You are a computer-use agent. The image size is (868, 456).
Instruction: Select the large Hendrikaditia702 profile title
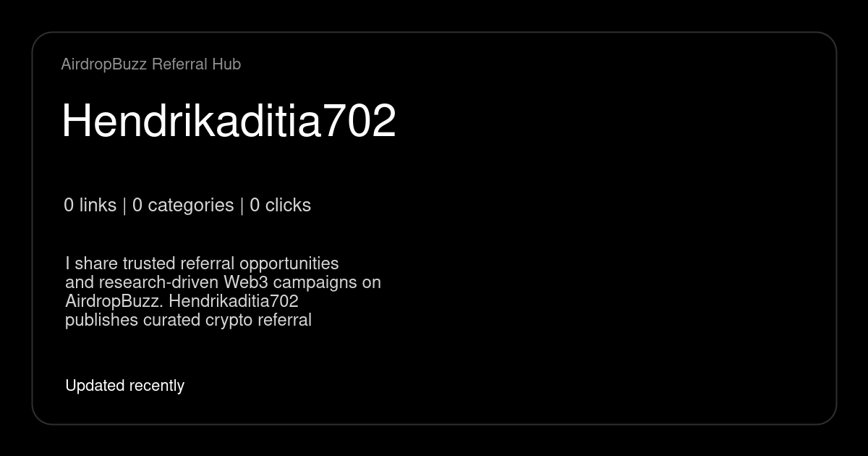click(229, 121)
